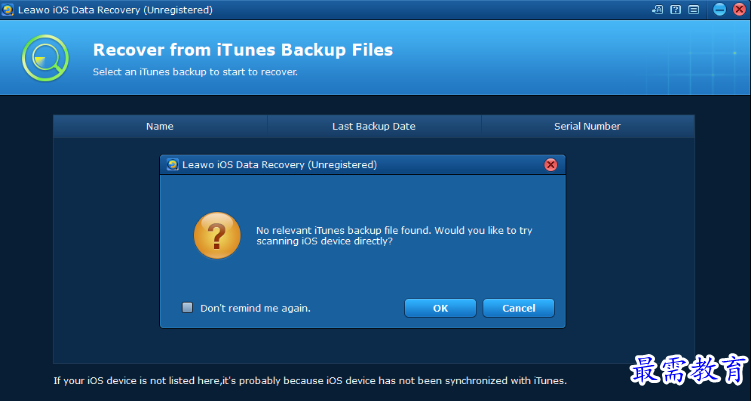Open the language switch icon in title bar

pyautogui.click(x=657, y=10)
